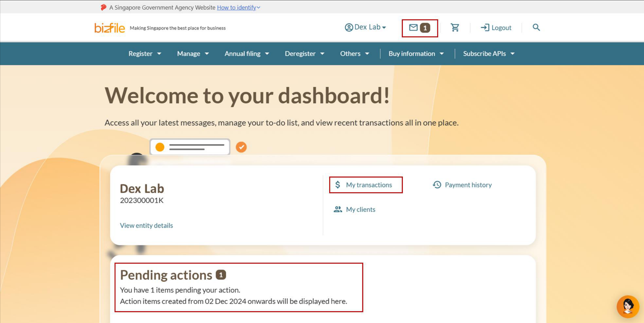
Task: Open the chatbot assistant avatar
Action: (628, 307)
